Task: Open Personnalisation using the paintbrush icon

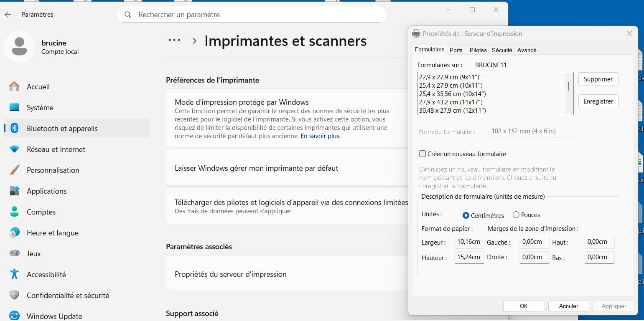Action: (x=14, y=170)
